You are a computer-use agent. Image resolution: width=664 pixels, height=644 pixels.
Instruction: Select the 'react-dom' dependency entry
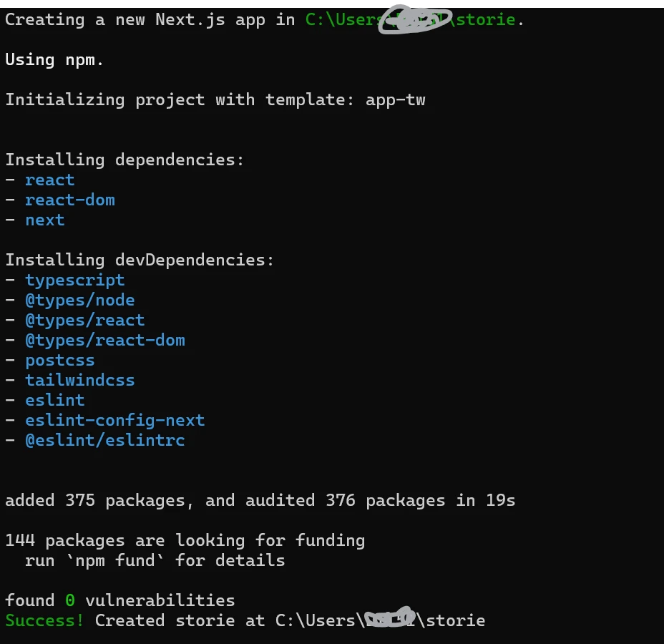70,200
